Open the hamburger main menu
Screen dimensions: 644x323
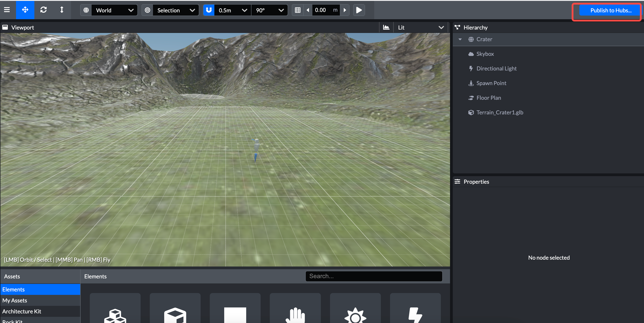(7, 10)
